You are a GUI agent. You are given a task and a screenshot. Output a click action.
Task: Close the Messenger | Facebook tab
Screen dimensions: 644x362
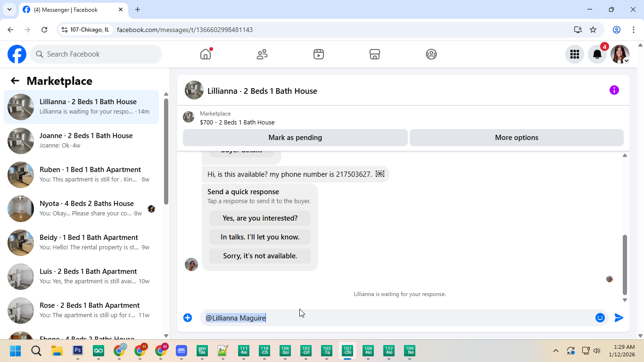point(121,9)
